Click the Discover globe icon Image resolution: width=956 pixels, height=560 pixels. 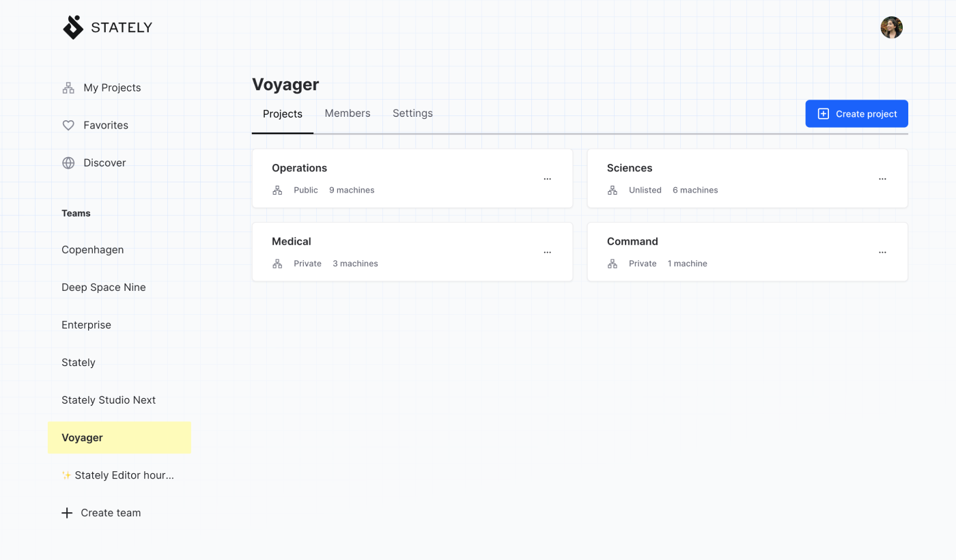click(68, 163)
